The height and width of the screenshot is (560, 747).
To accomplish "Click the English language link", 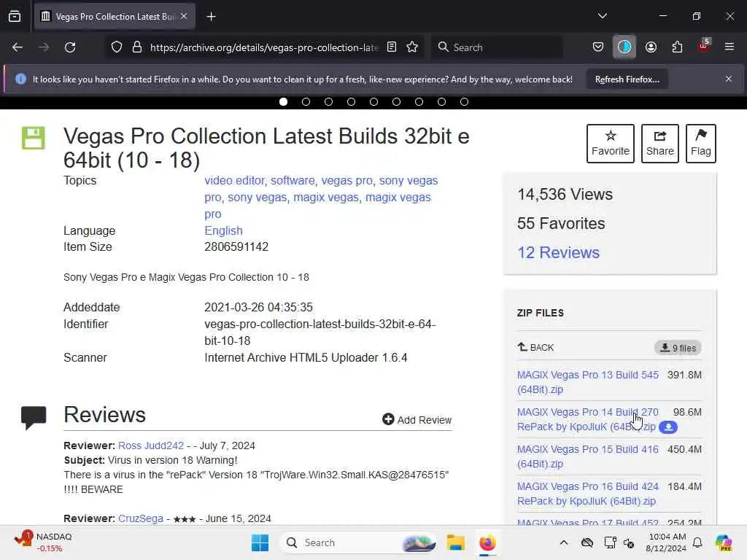I will [223, 230].
